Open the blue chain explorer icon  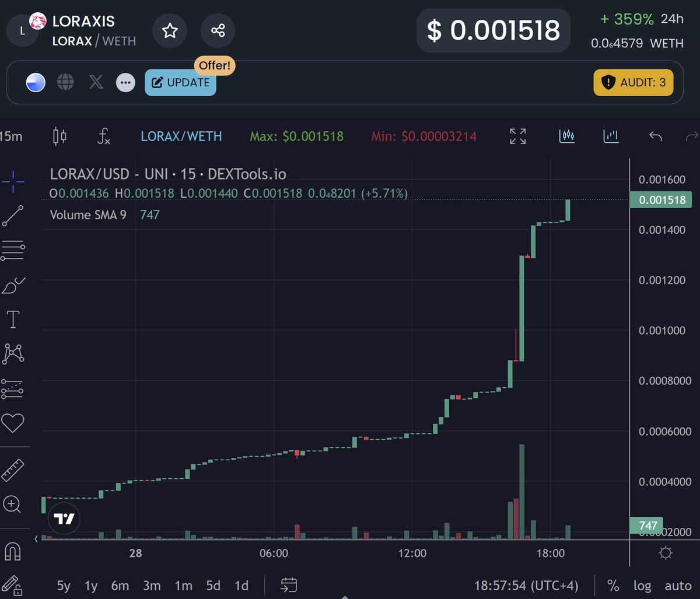click(36, 83)
